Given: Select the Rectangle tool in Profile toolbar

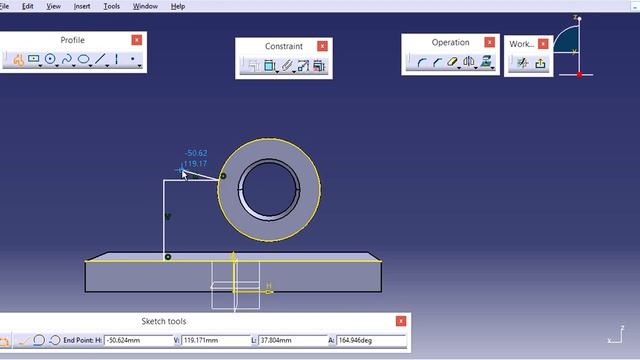Looking at the screenshot, I should (x=33, y=59).
